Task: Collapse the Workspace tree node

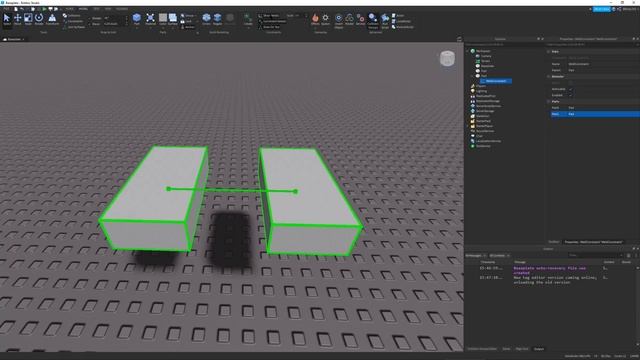Action: [x=468, y=51]
